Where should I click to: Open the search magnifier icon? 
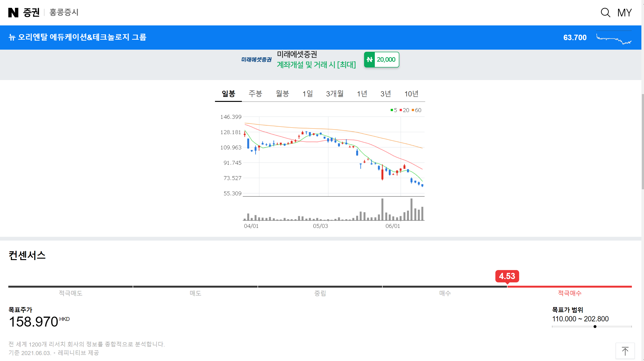605,13
